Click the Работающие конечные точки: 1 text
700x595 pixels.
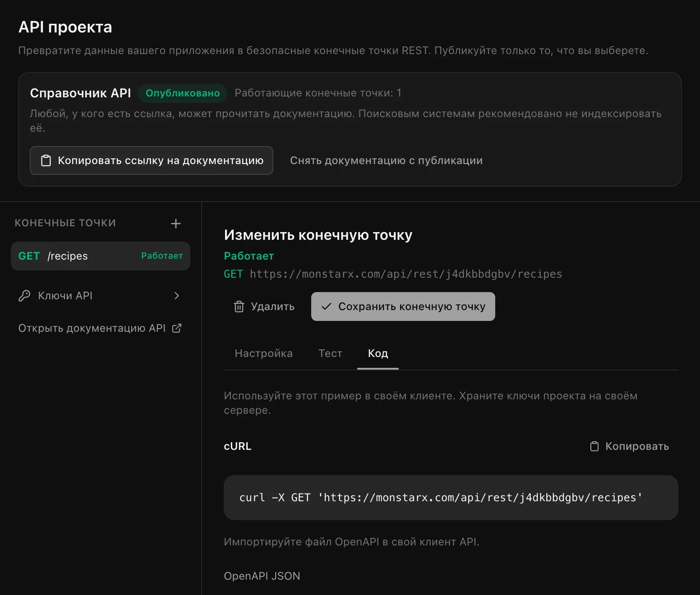(318, 93)
